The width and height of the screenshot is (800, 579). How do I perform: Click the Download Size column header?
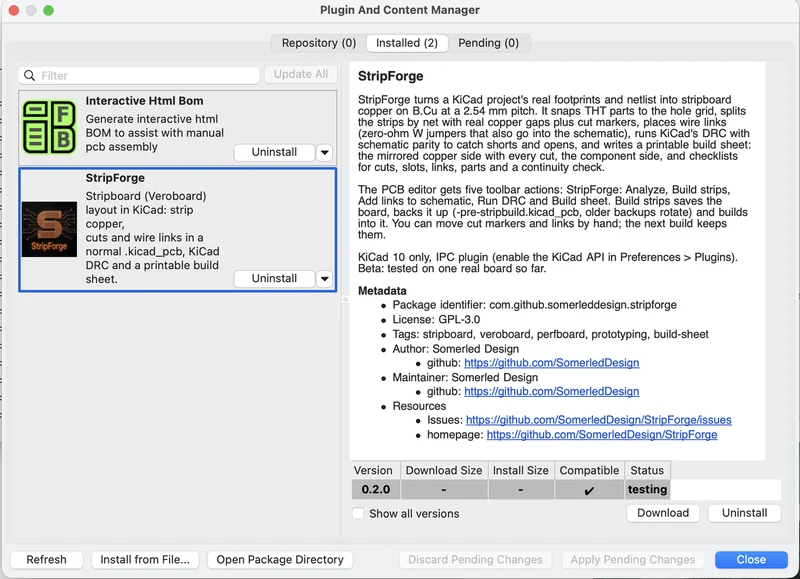(444, 470)
